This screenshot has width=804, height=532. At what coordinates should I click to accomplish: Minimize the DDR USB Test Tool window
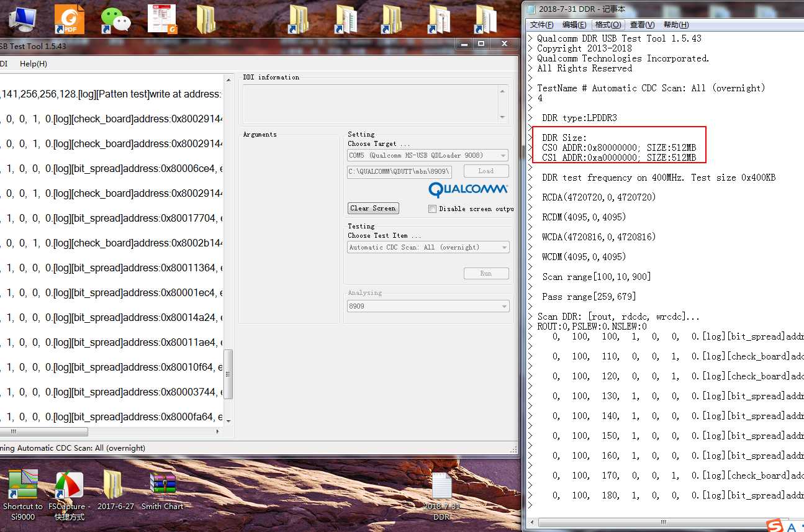[464, 43]
